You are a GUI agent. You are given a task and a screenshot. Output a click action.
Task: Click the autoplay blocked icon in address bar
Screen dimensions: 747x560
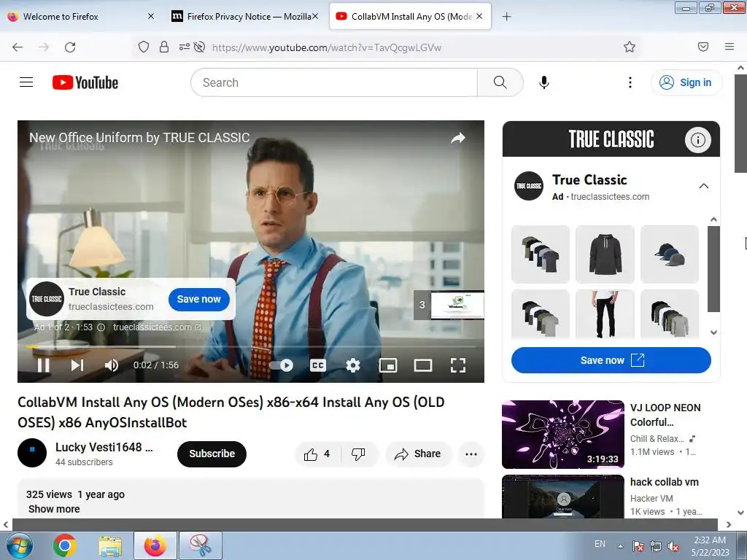point(200,47)
